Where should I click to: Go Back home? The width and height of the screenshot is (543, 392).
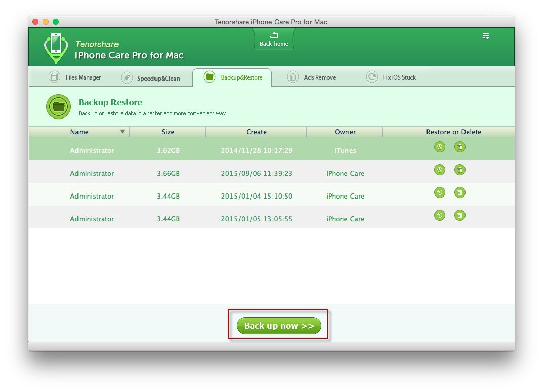[274, 39]
